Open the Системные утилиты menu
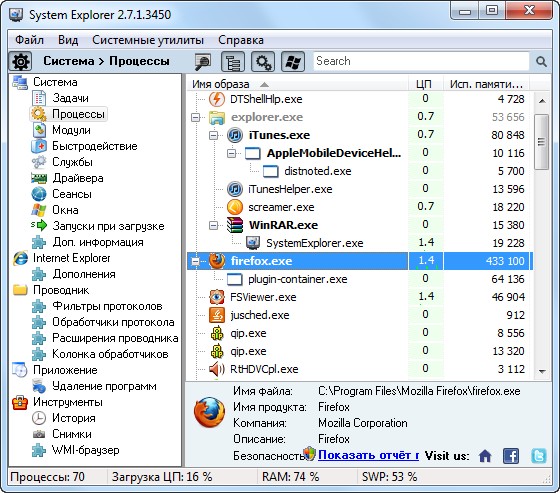The width and height of the screenshot is (560, 493). [x=148, y=40]
